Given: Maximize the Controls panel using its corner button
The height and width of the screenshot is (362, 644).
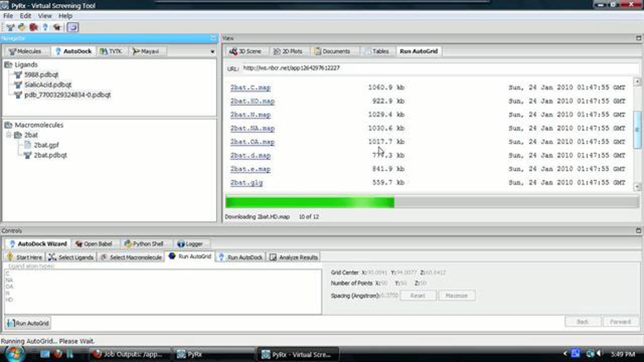Looking at the screenshot, I should pyautogui.click(x=639, y=231).
